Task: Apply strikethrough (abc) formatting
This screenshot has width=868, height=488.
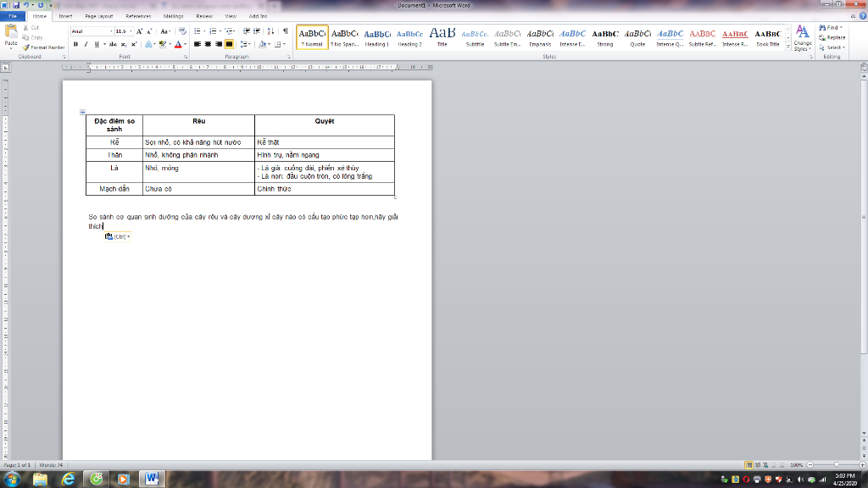Action: pyautogui.click(x=113, y=44)
